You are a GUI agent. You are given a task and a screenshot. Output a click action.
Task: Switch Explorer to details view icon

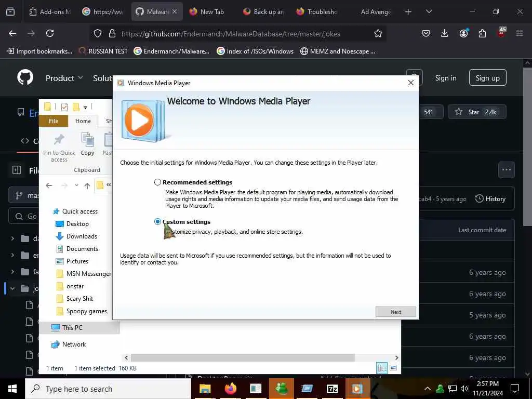[x=382, y=368]
